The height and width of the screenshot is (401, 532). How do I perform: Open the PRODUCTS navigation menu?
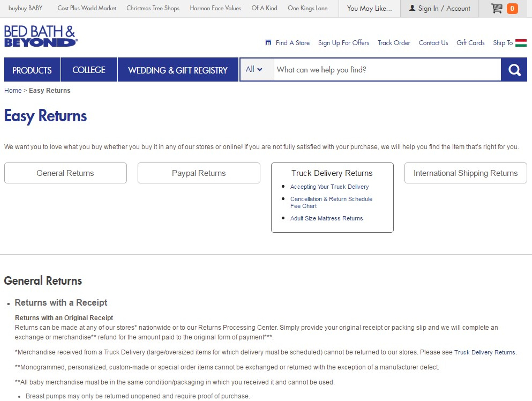click(32, 70)
